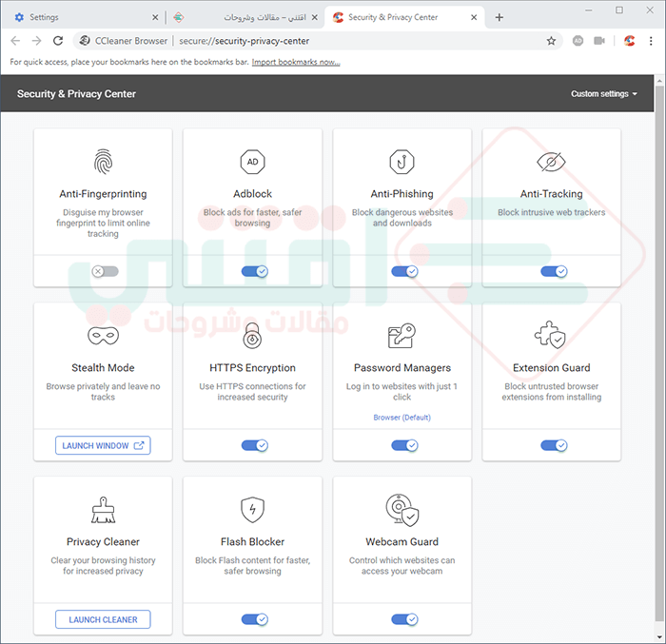
Task: Click the Stealth Mode card title
Action: click(x=103, y=367)
